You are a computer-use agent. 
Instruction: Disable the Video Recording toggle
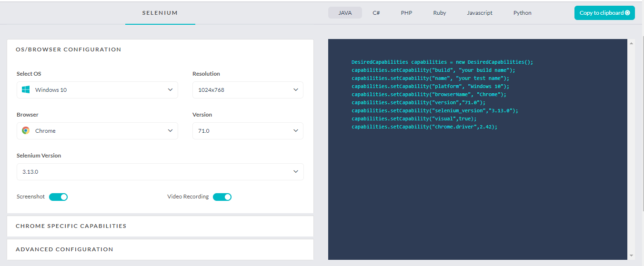click(222, 197)
